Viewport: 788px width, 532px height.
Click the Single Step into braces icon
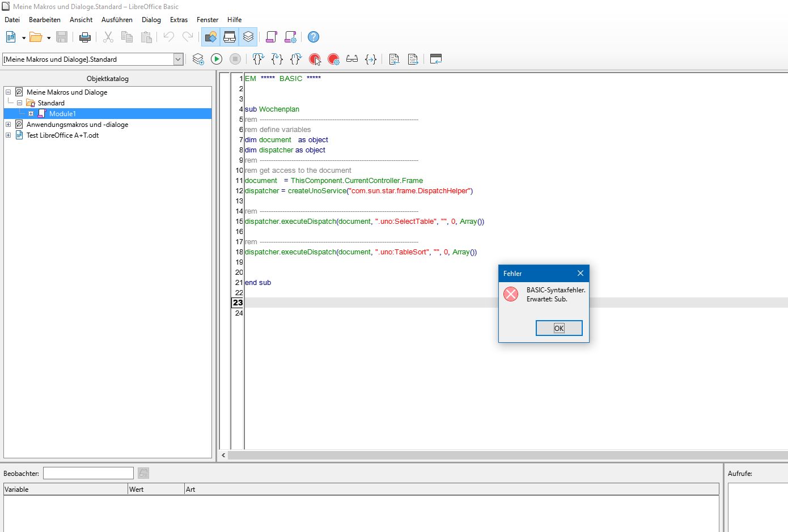(x=277, y=59)
